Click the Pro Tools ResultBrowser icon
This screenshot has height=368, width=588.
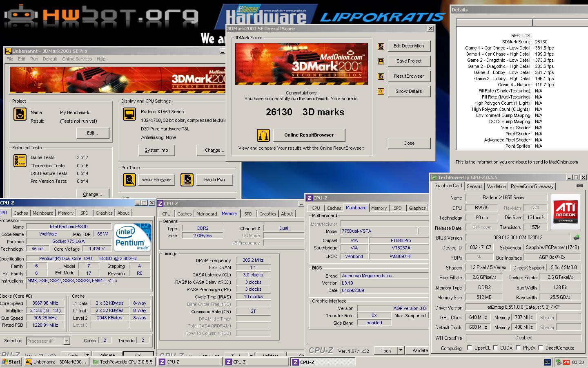[129, 180]
